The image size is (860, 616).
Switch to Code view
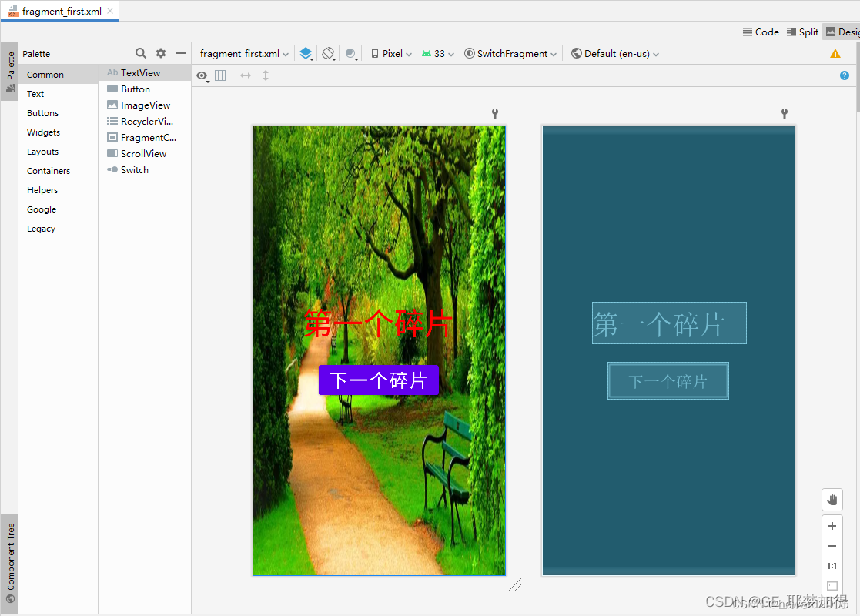(761, 32)
